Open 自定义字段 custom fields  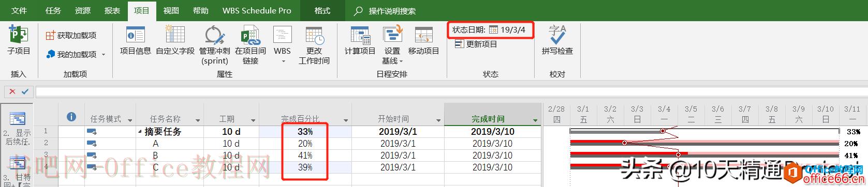[x=175, y=41]
